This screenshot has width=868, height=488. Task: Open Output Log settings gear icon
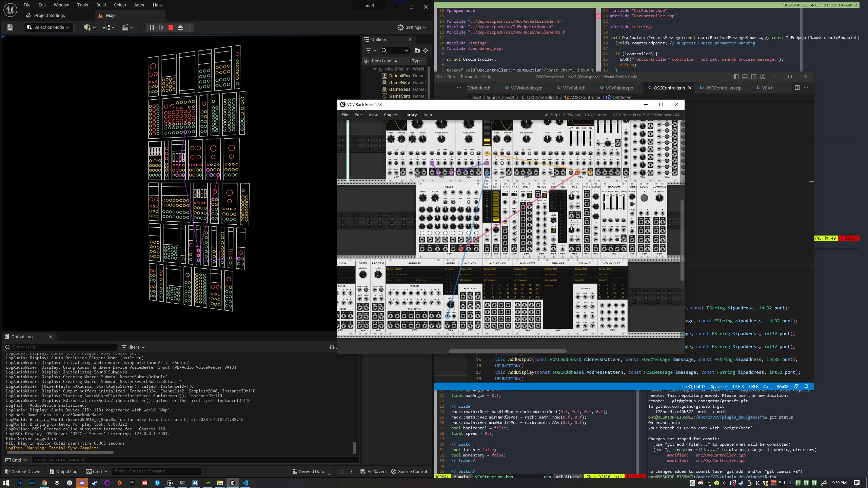pos(332,347)
